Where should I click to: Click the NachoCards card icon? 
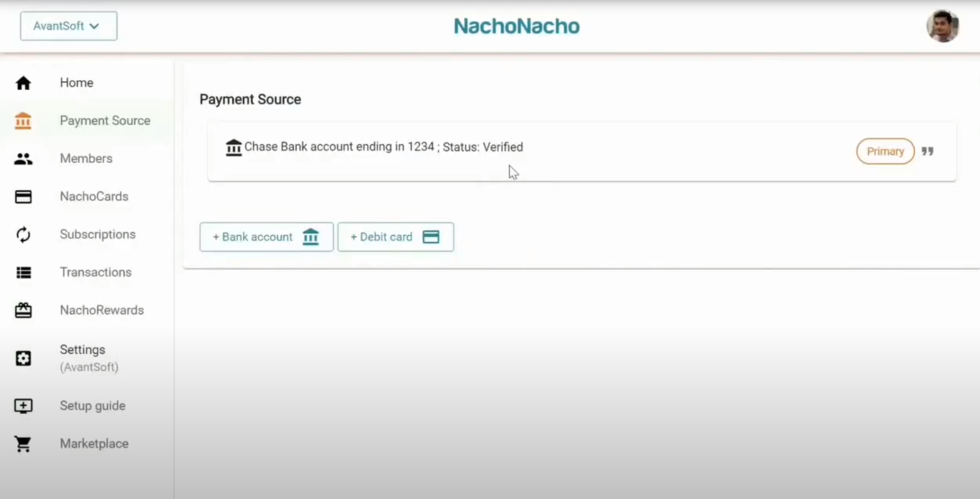[23, 196]
